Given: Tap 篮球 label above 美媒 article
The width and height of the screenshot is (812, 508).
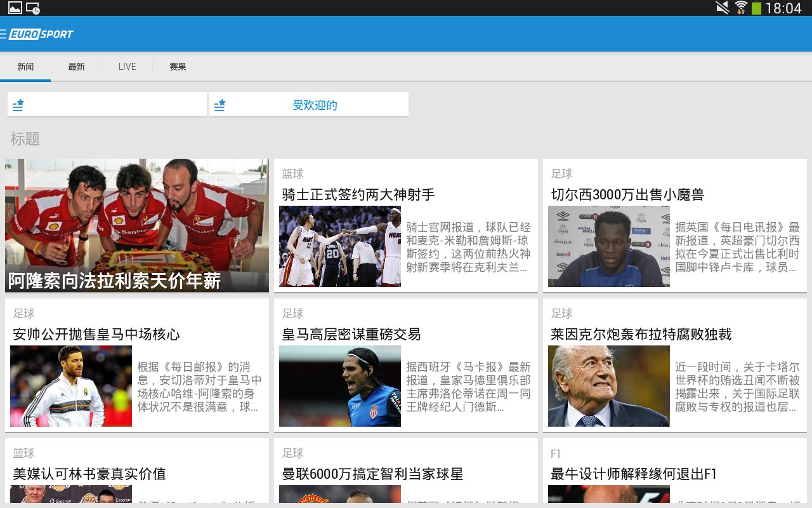Looking at the screenshot, I should 24,453.
